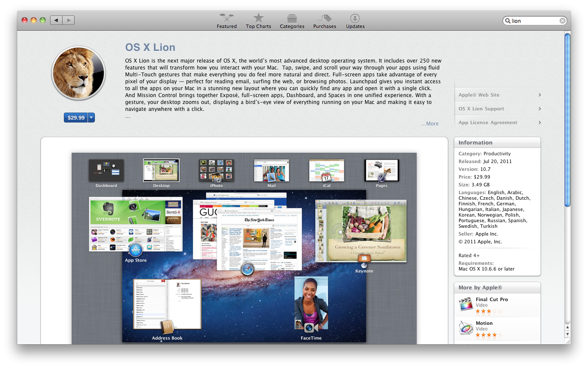Click the More by Apple header
The height and width of the screenshot is (368, 588).
[497, 287]
